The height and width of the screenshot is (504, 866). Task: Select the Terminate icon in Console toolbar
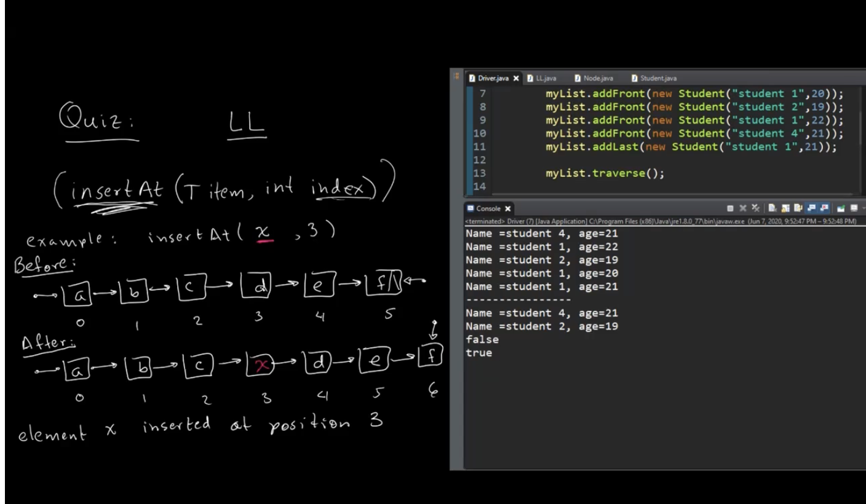pos(730,208)
